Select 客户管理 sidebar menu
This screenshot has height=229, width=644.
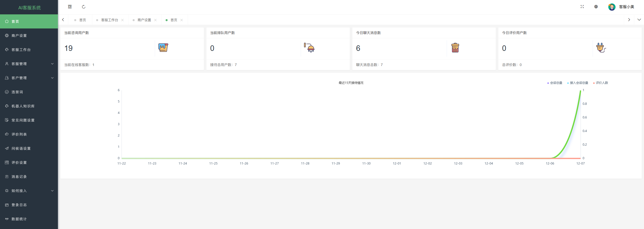(x=29, y=78)
